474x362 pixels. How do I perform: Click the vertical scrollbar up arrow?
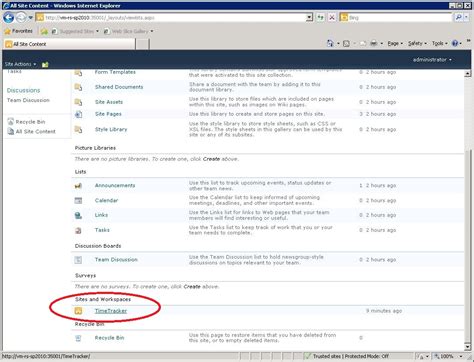point(468,73)
